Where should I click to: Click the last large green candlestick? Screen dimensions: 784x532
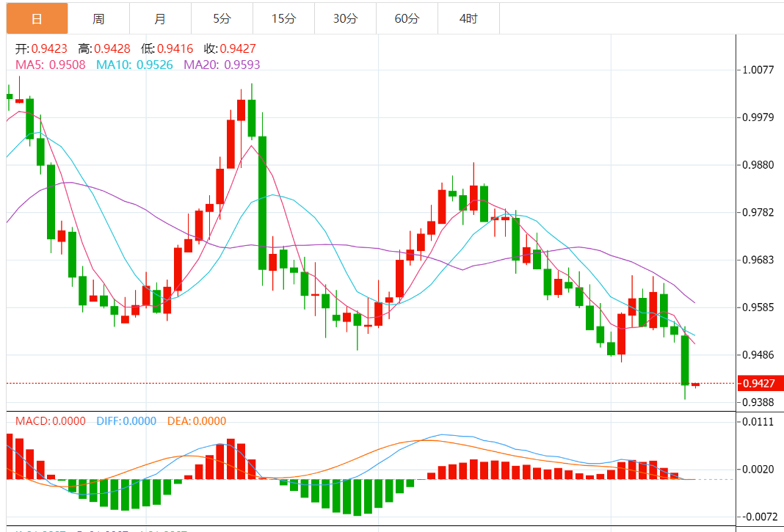[685, 360]
